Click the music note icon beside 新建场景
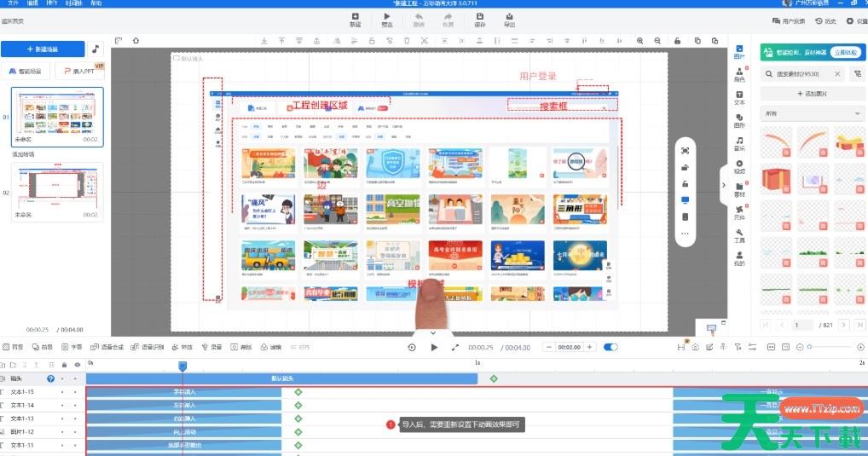Screen dimensions: 868x456 click(95, 49)
